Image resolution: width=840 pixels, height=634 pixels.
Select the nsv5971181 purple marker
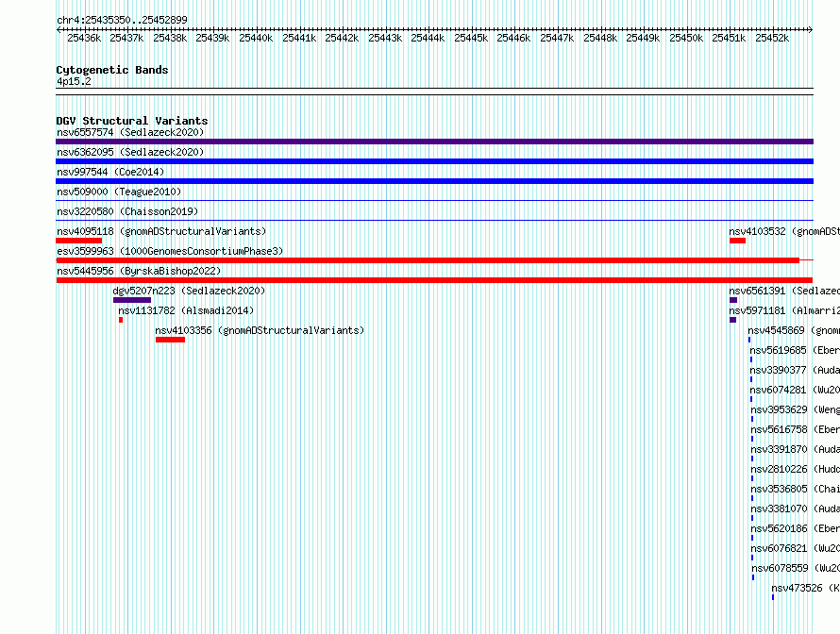(732, 320)
